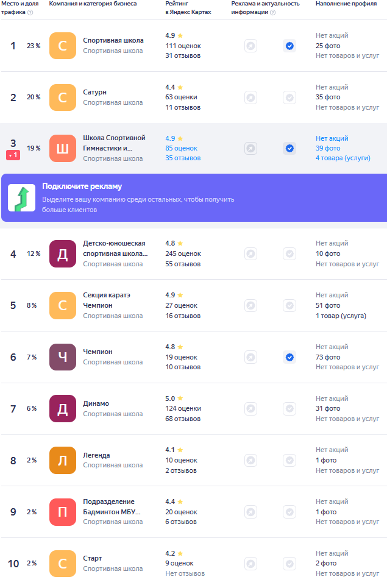Click the advertising icon in Подразделение Бадминтон row
387x588 pixels.
[250, 512]
